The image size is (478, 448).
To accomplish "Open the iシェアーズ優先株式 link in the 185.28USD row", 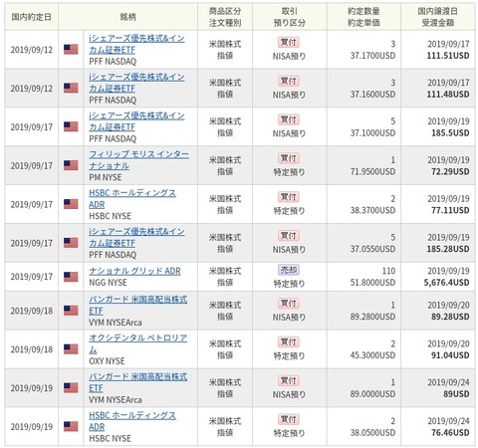I will (136, 238).
